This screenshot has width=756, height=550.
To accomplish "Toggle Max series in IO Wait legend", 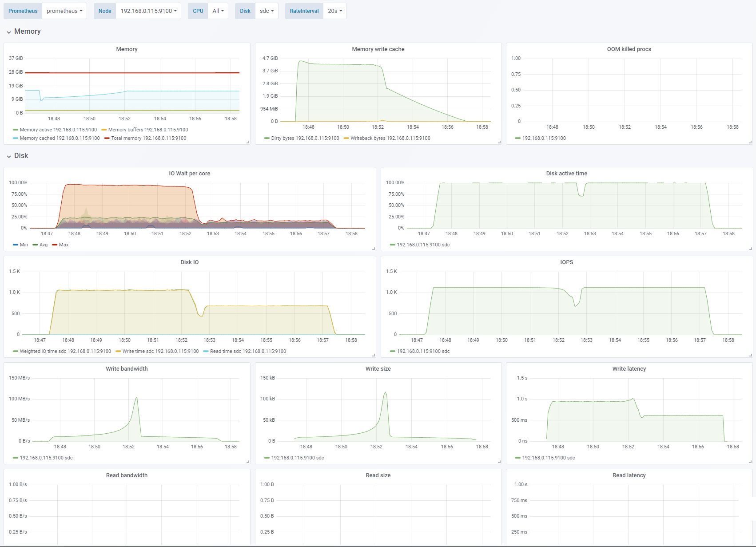I will (x=64, y=245).
